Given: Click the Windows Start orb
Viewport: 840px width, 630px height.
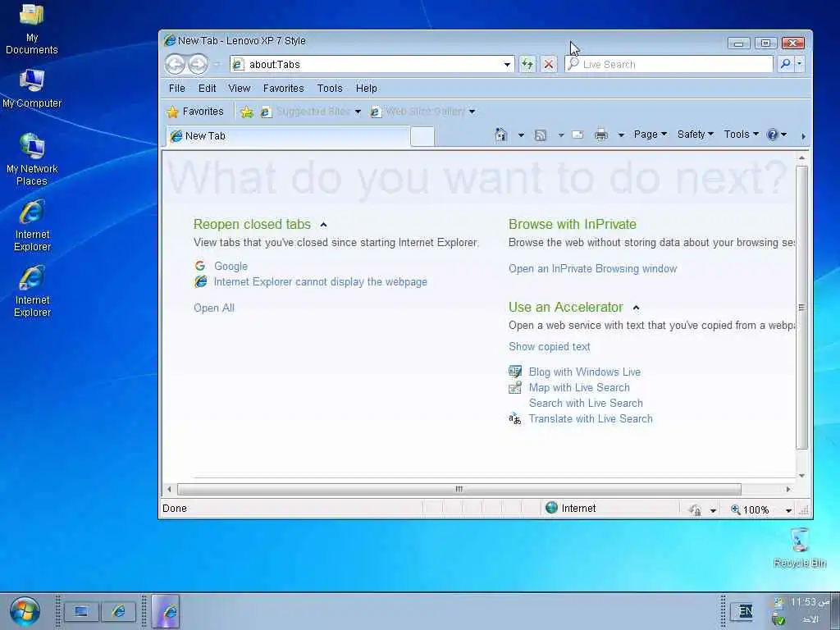Looking at the screenshot, I should click(25, 611).
